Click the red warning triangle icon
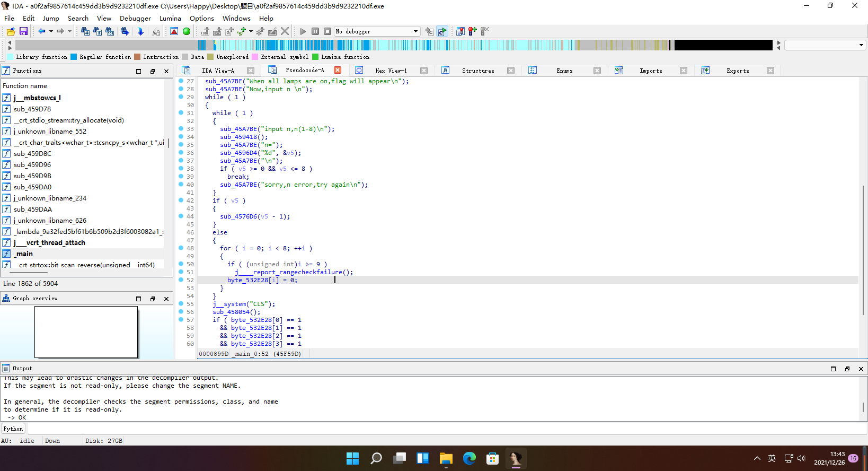Screen dimensions: 868x471 pos(174,31)
